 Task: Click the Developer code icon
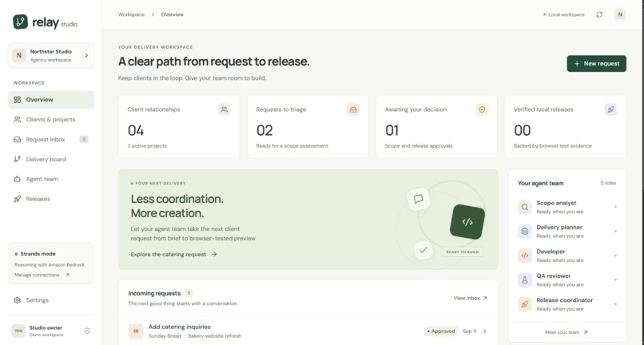point(524,256)
